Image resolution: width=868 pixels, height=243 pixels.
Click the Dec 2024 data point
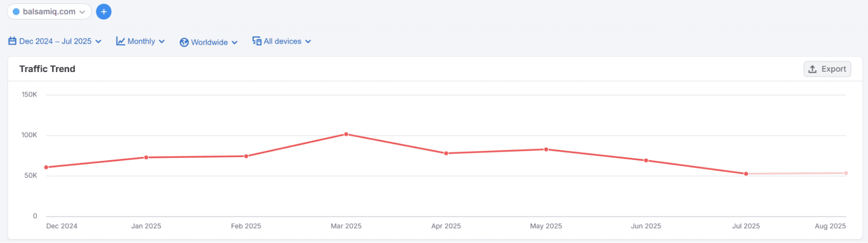[46, 167]
